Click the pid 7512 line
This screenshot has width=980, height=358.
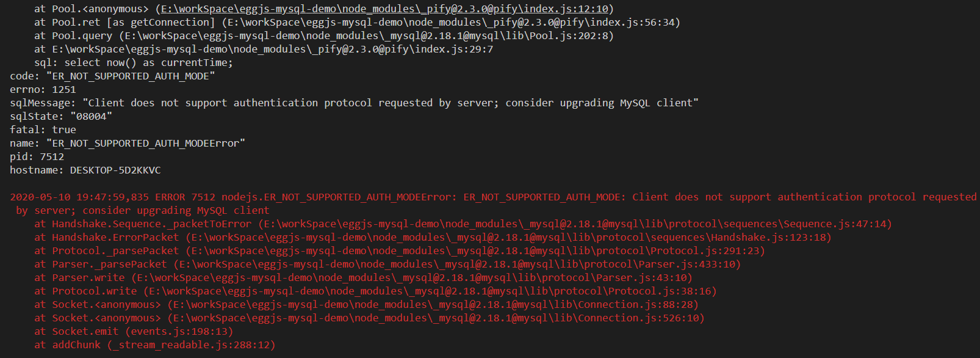coord(37,157)
